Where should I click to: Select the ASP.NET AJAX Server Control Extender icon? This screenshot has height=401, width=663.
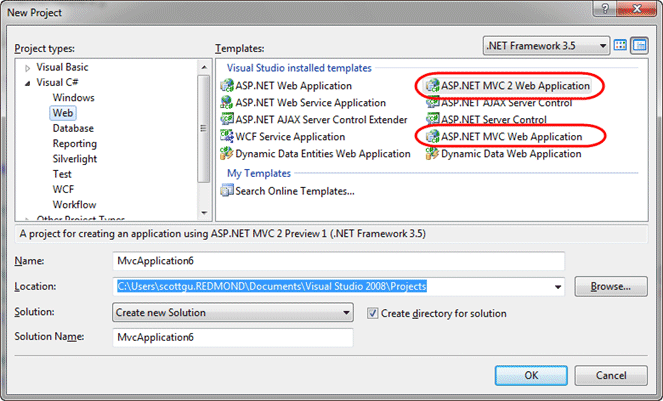point(227,119)
